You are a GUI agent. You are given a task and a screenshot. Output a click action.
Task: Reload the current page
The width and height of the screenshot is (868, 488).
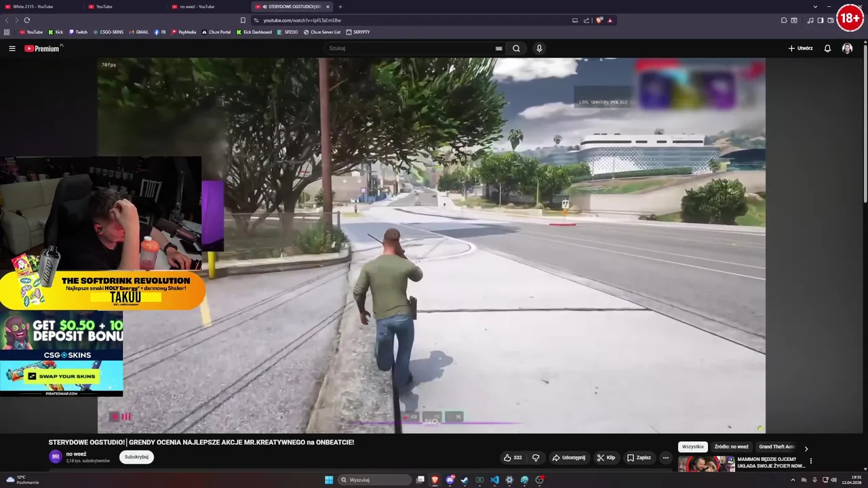tap(26, 20)
